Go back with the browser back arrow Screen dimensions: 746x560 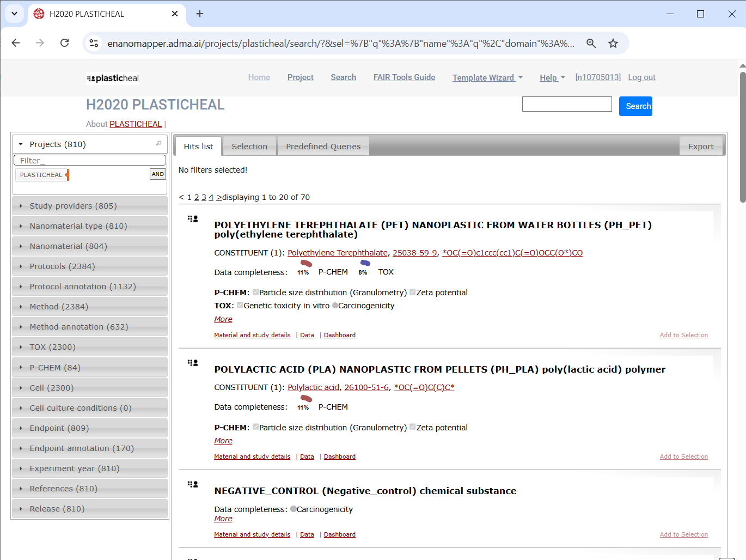click(16, 43)
